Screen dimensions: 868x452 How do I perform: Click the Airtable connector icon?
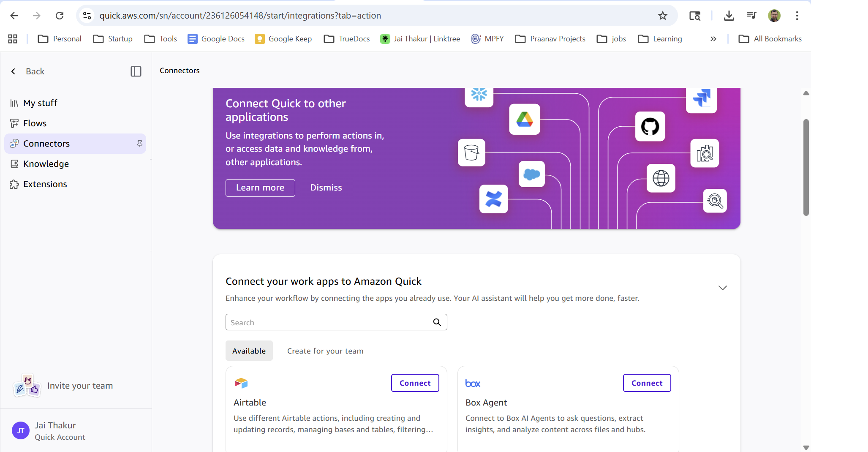click(x=241, y=383)
